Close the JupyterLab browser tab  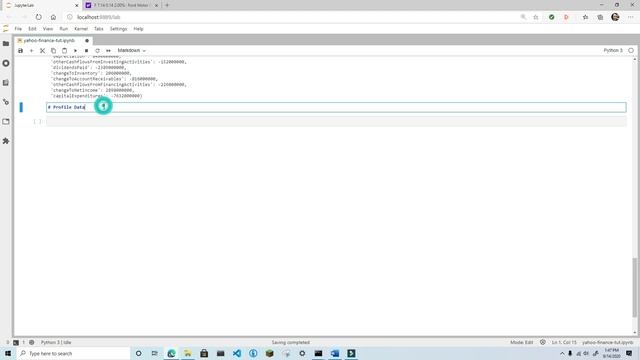pos(76,5)
